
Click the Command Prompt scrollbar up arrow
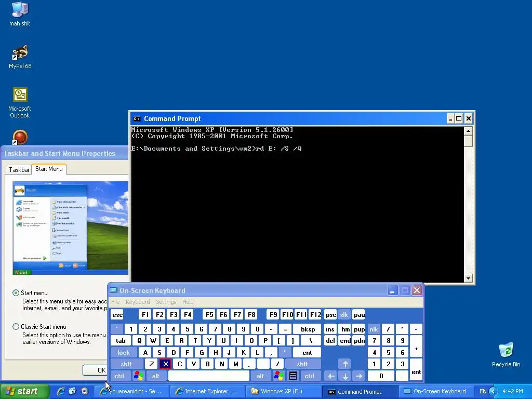click(x=468, y=130)
